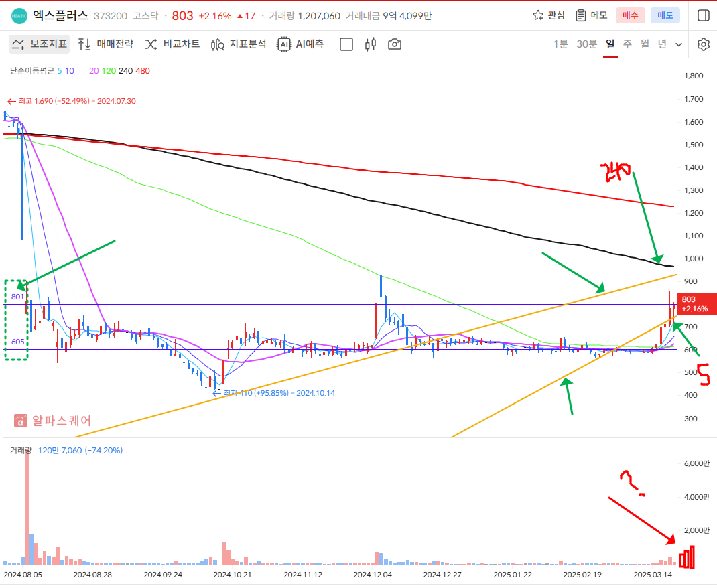Click date label 2024.08.05 on axis
This screenshot has width=717, height=588.
coord(23,575)
